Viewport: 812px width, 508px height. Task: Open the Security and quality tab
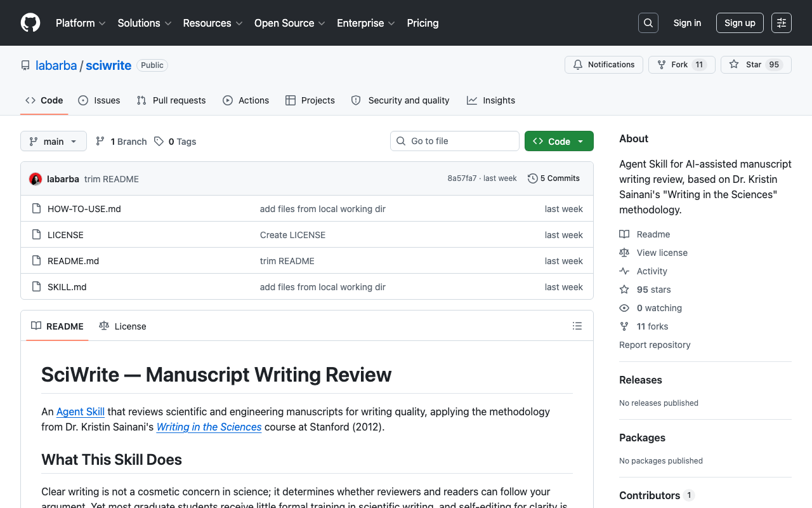coord(400,100)
